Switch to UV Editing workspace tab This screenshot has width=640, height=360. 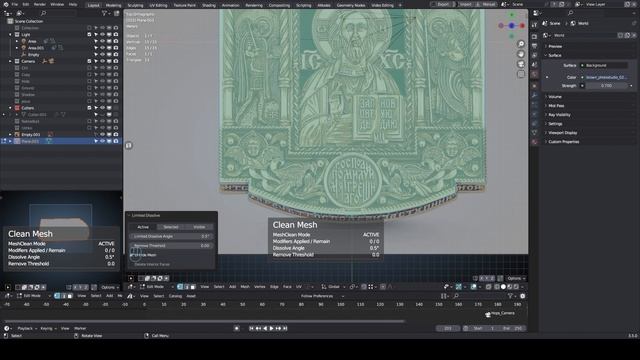tap(158, 5)
